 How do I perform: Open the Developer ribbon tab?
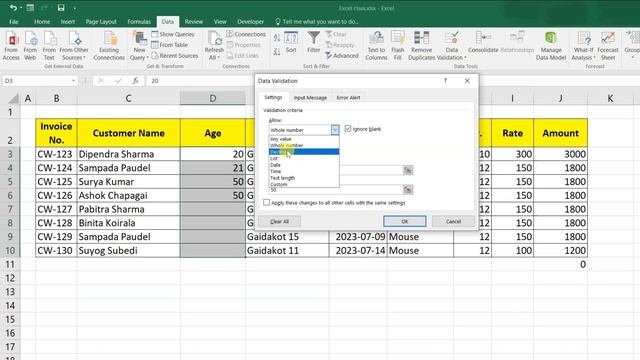pyautogui.click(x=250, y=22)
